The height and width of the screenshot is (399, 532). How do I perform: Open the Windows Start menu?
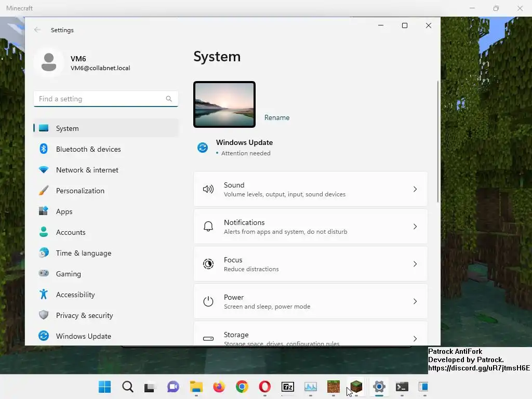(104, 387)
